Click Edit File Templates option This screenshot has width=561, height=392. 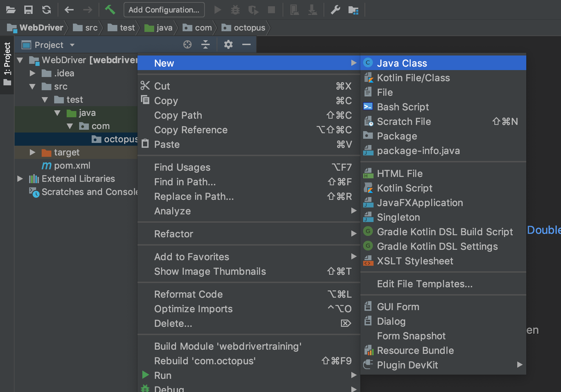[x=425, y=284]
